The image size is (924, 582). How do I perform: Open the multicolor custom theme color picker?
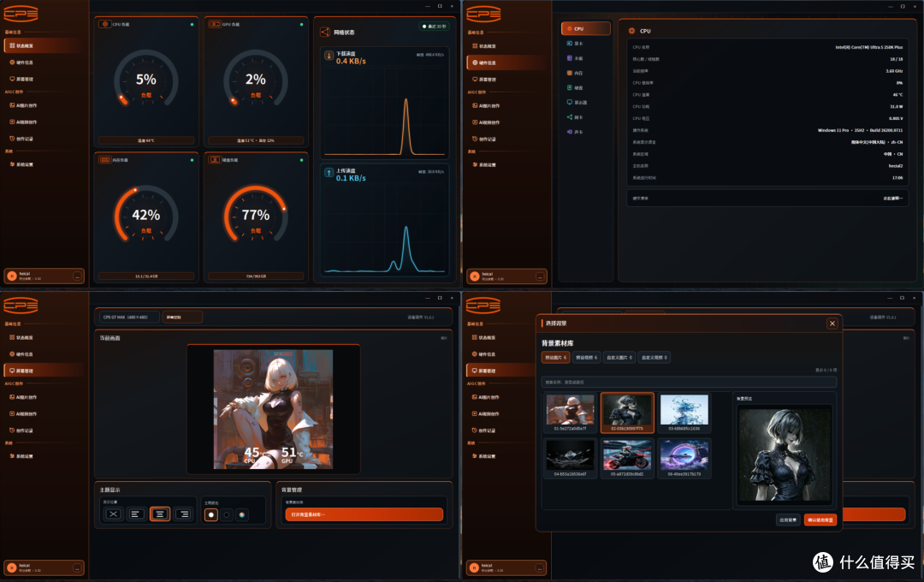tap(241, 514)
